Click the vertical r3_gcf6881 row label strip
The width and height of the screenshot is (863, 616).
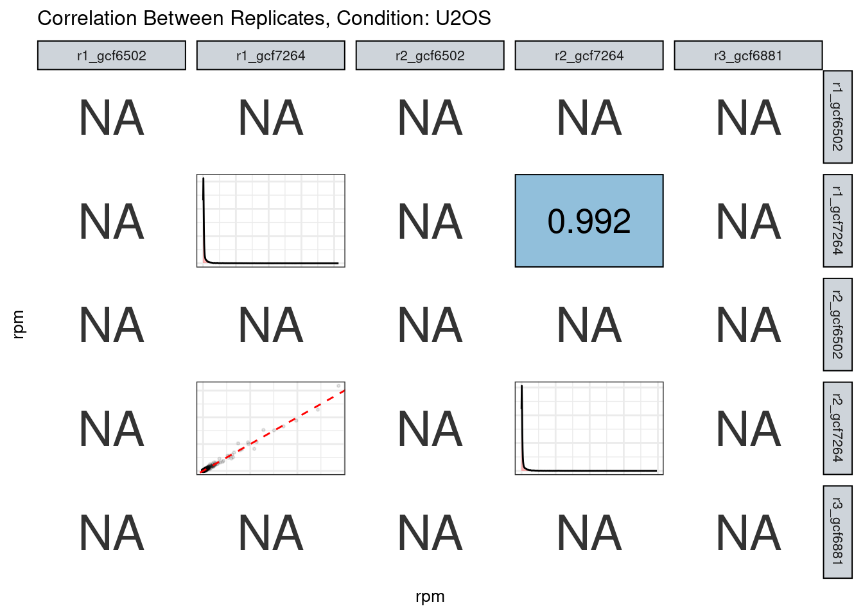point(837,532)
